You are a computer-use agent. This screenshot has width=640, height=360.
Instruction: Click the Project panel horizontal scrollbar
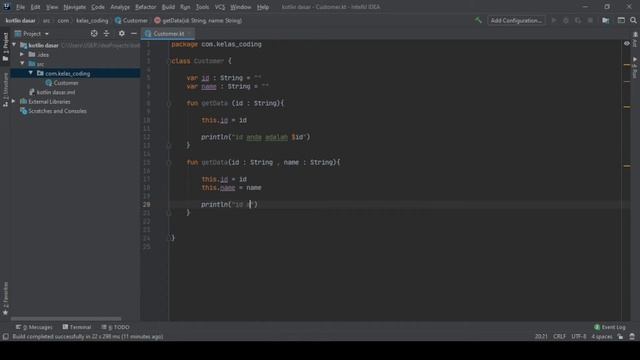click(66, 318)
